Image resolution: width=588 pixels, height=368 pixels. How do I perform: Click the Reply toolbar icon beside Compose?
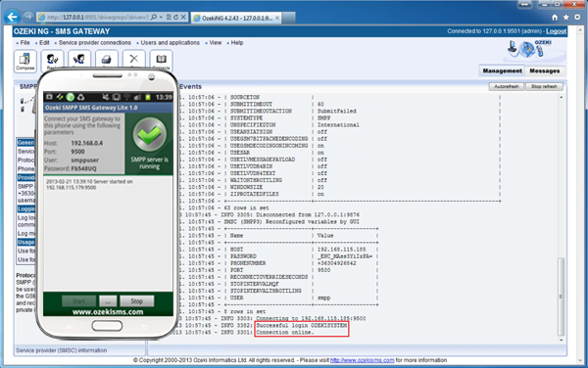point(52,60)
